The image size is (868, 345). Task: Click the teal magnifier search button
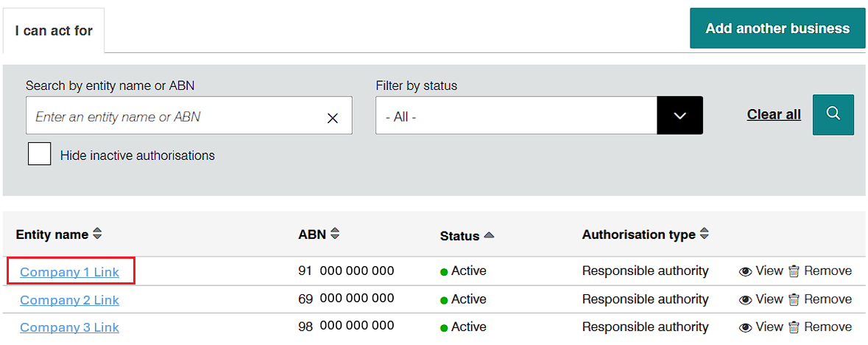(833, 114)
